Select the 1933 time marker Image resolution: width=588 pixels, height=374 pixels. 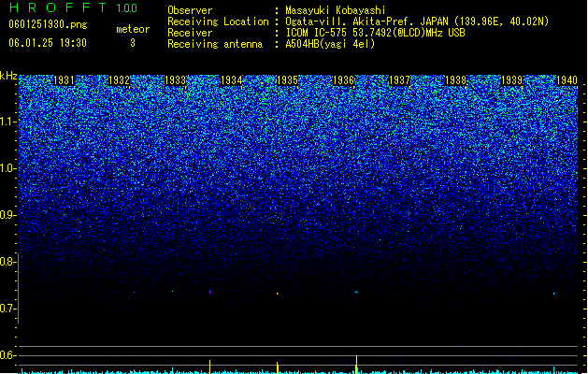click(175, 80)
